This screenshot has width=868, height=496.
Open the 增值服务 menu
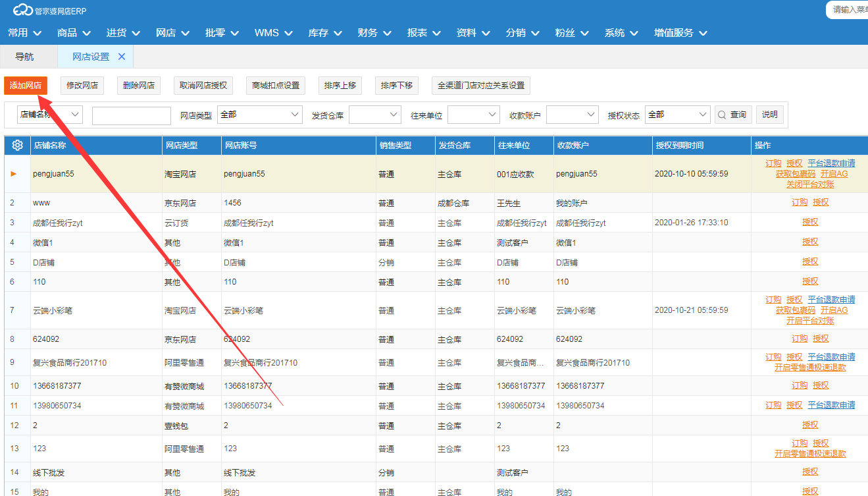click(681, 33)
